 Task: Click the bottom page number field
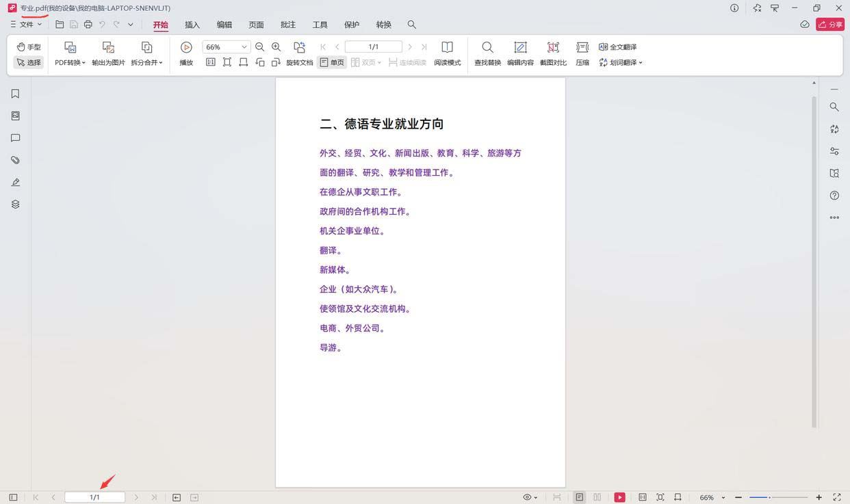click(94, 497)
